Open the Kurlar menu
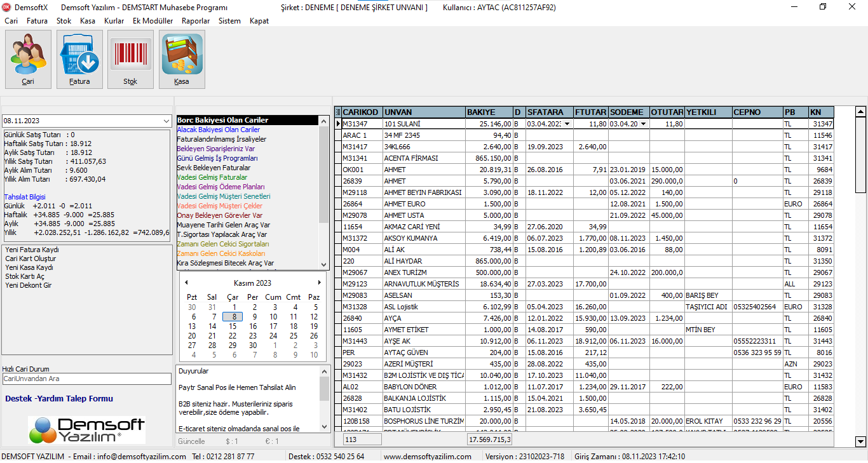Screen dimensions: 868x463 tap(114, 21)
